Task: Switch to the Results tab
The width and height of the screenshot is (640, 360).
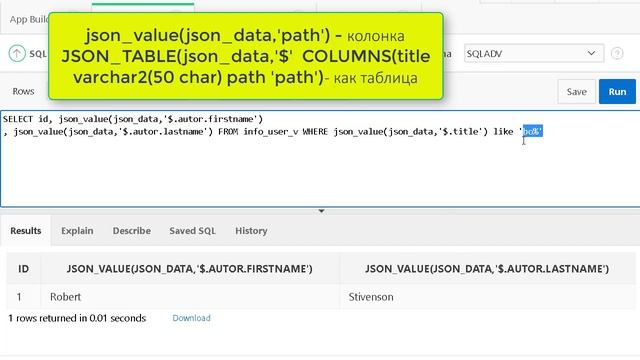Action: (x=26, y=231)
